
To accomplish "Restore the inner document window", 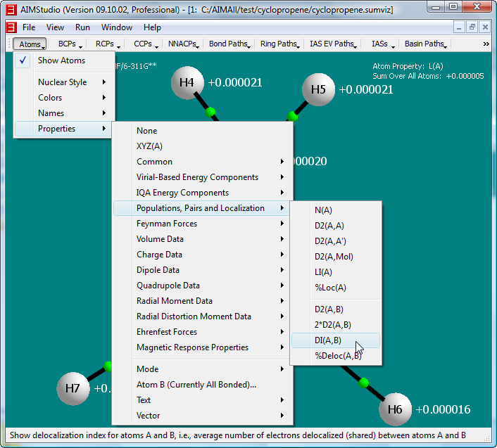I will 472,27.
